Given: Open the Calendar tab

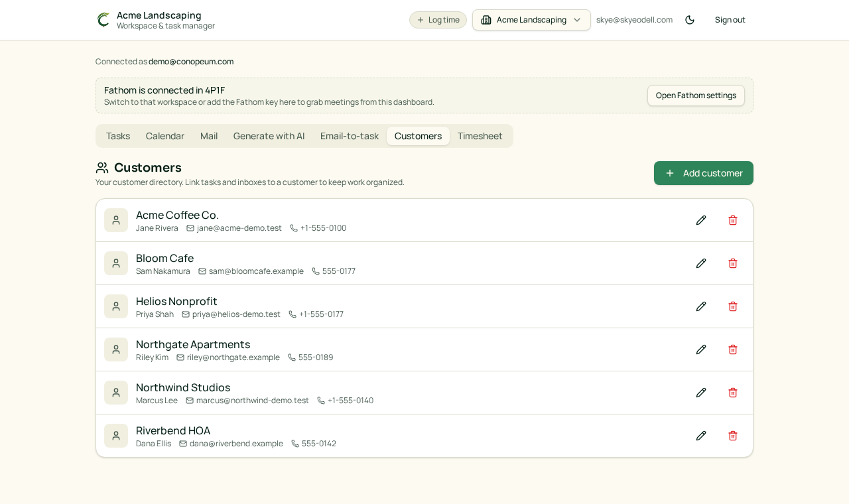Looking at the screenshot, I should point(165,136).
